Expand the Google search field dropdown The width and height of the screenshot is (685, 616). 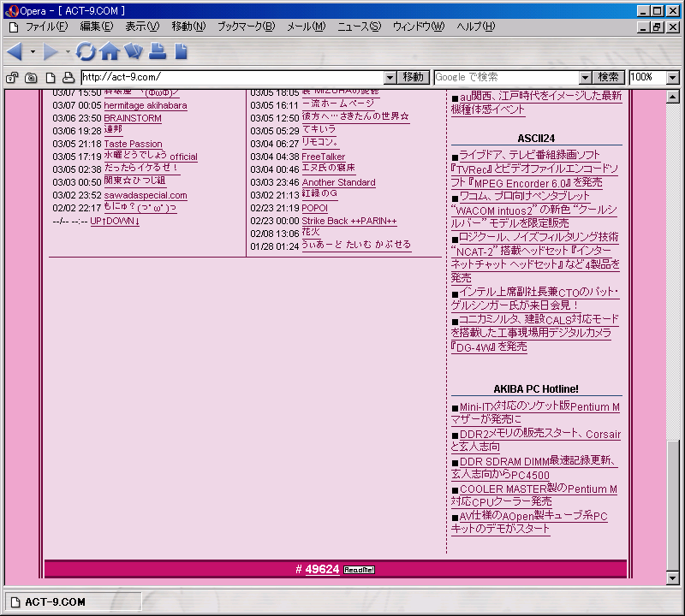(x=585, y=78)
